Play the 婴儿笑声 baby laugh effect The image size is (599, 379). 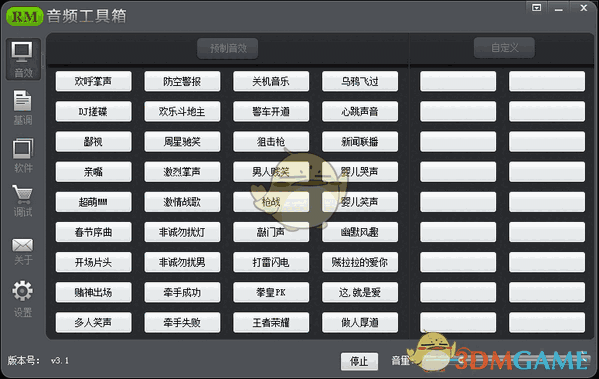pyautogui.click(x=360, y=202)
